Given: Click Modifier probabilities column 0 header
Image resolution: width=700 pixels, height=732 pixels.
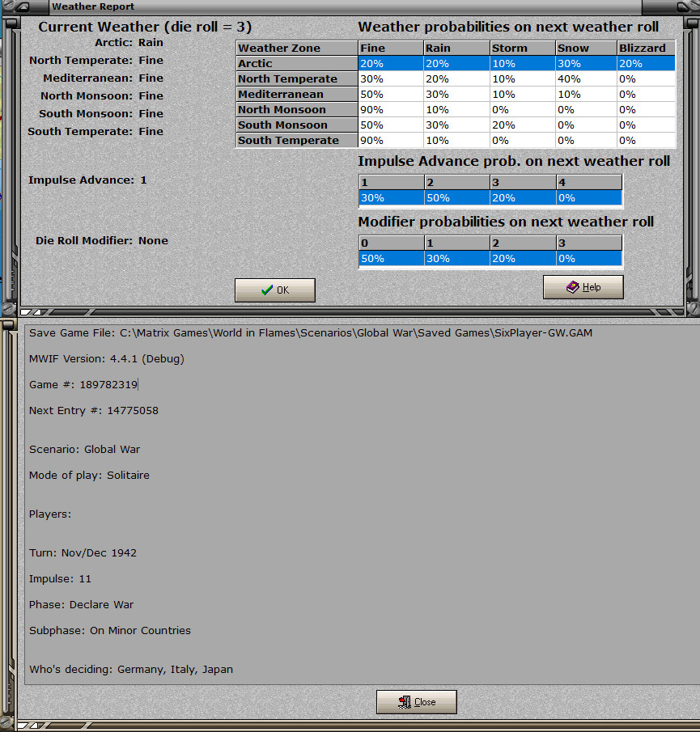Looking at the screenshot, I should [392, 243].
